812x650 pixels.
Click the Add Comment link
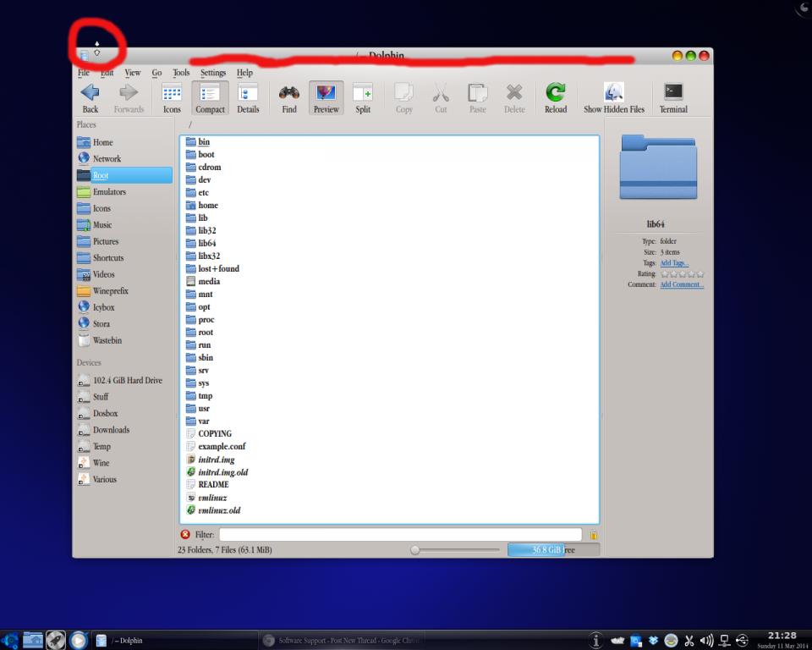click(x=682, y=284)
